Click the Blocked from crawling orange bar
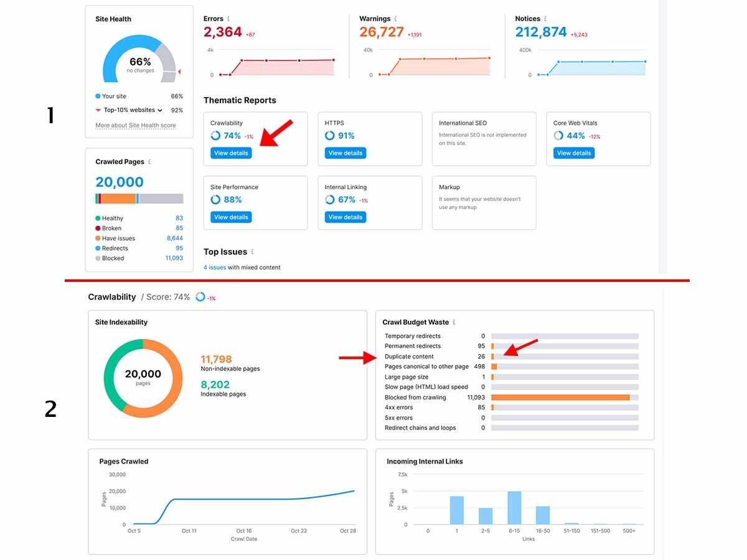 click(560, 397)
